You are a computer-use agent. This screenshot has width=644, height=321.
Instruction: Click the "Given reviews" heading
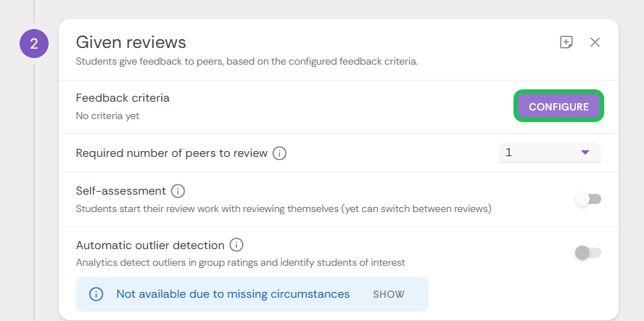point(131,42)
